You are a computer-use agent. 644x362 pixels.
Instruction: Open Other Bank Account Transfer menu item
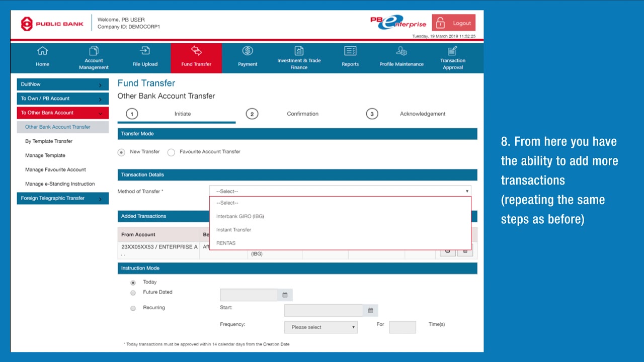(62, 127)
